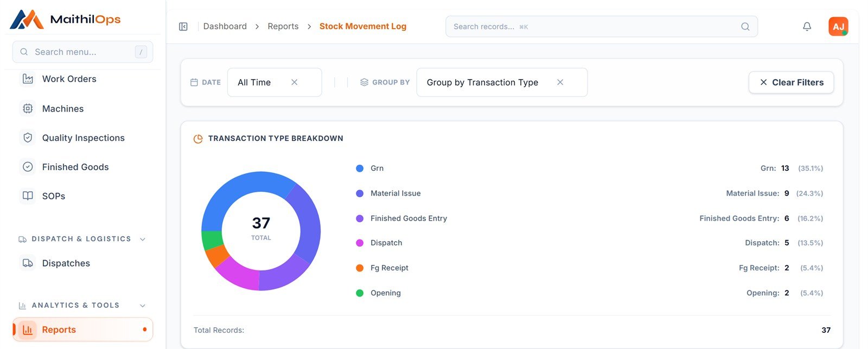The image size is (868, 349).
Task: Collapse the Dispatch & Logistics section
Action: 143,239
